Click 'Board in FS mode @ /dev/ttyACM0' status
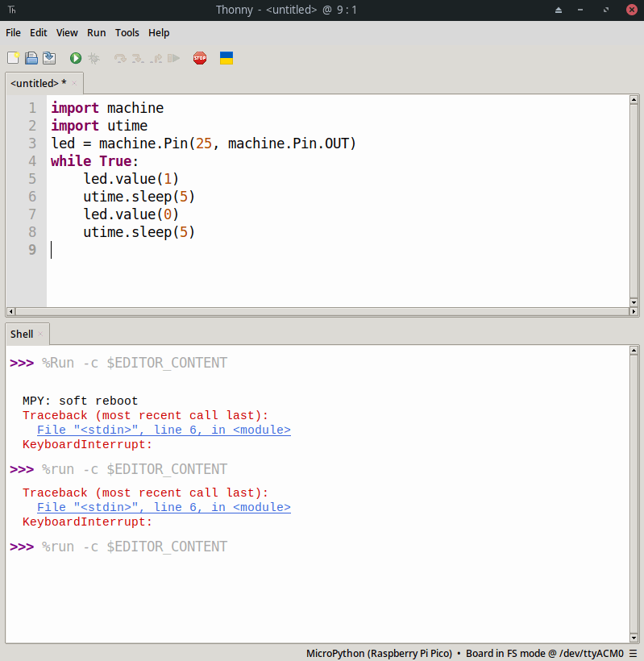This screenshot has height=661, width=644. (545, 653)
